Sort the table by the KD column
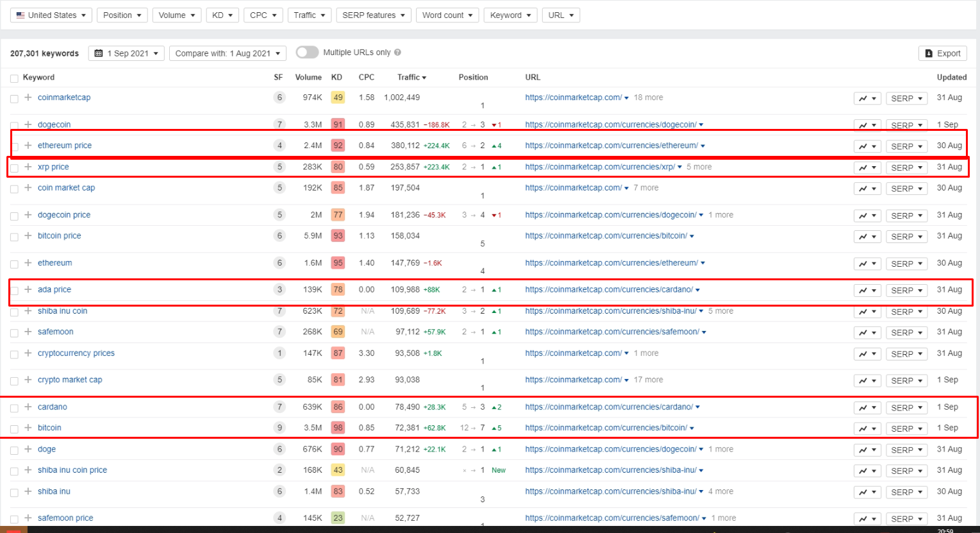The width and height of the screenshot is (980, 533). (x=336, y=78)
